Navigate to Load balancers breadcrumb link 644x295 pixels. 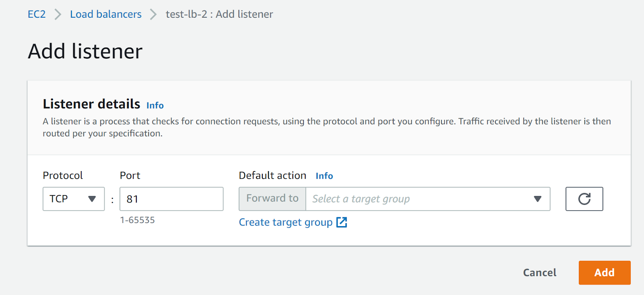[105, 14]
